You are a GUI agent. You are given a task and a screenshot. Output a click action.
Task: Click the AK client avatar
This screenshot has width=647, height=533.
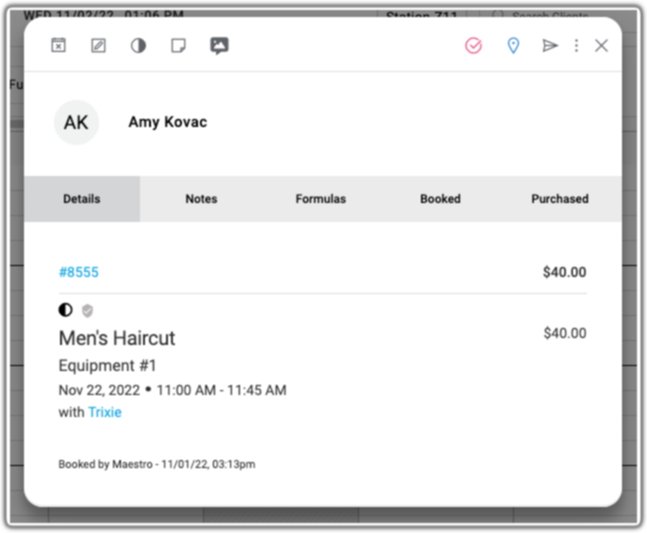[x=76, y=123]
